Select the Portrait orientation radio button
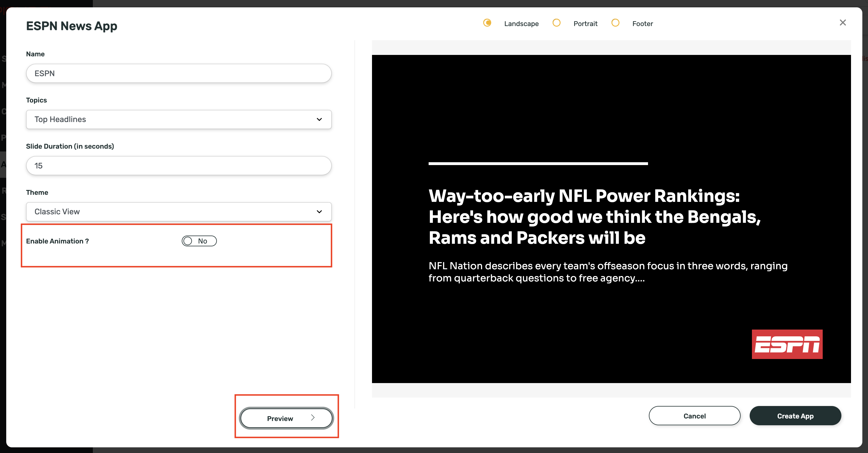 [556, 23]
